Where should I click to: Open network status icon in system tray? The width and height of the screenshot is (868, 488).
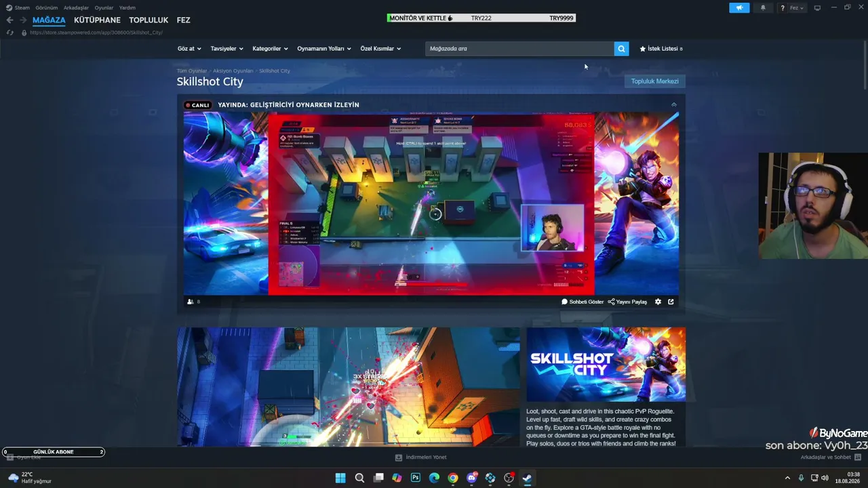click(x=814, y=478)
